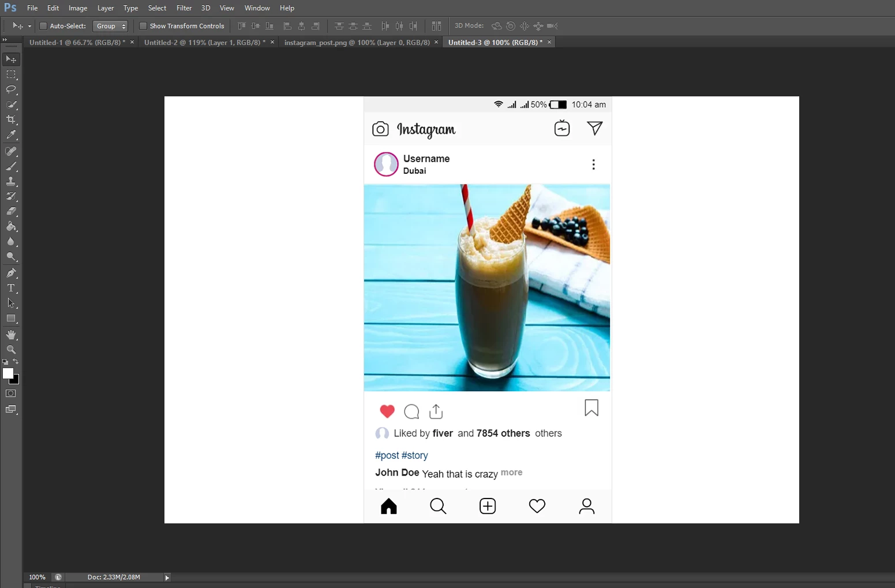
Task: Select the Rectangular Marquee tool
Action: tap(11, 74)
